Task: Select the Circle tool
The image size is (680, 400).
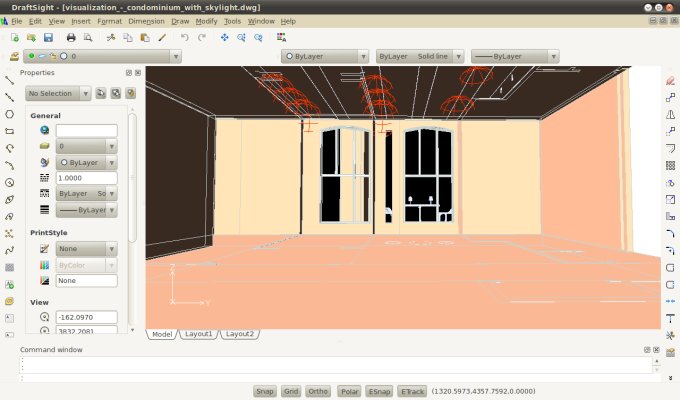Action: (x=9, y=183)
